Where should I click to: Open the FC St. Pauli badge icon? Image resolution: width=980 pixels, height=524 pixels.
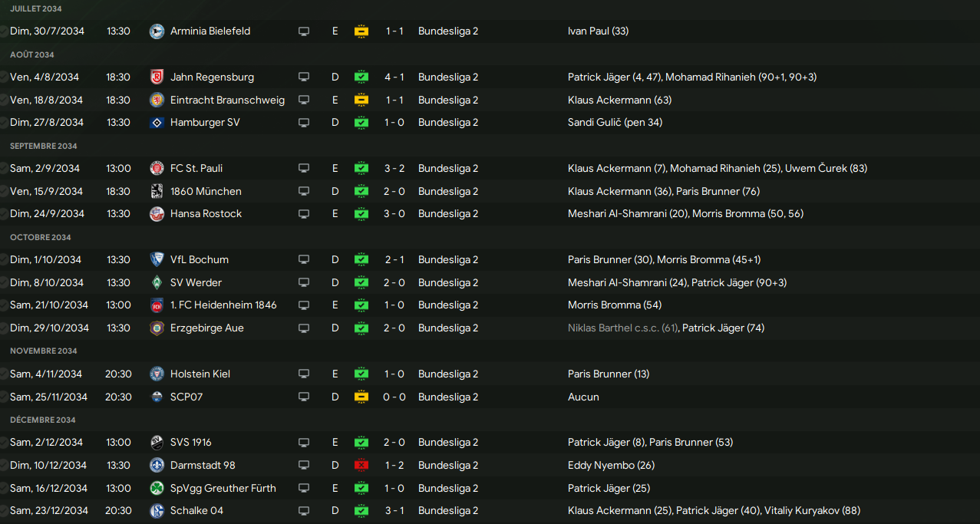pos(157,169)
